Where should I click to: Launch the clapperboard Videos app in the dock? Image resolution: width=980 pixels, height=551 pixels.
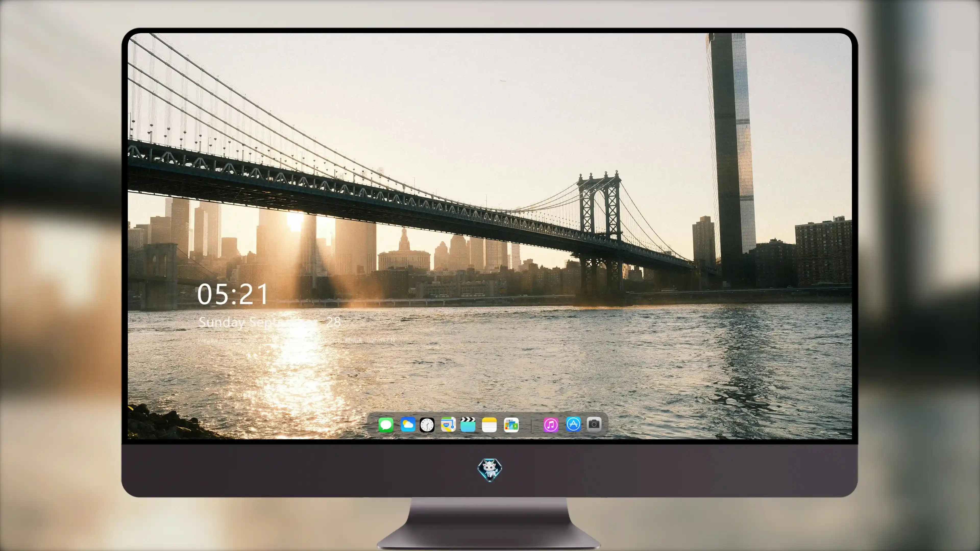pyautogui.click(x=468, y=424)
